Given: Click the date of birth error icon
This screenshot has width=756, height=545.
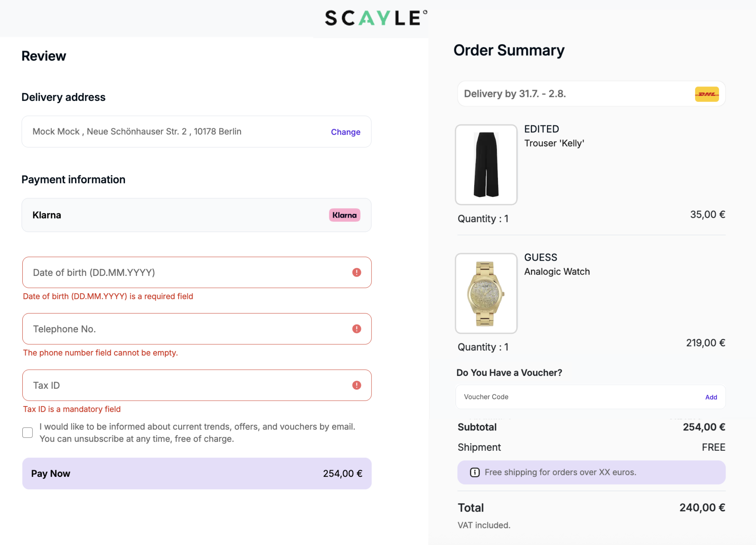Looking at the screenshot, I should point(356,272).
